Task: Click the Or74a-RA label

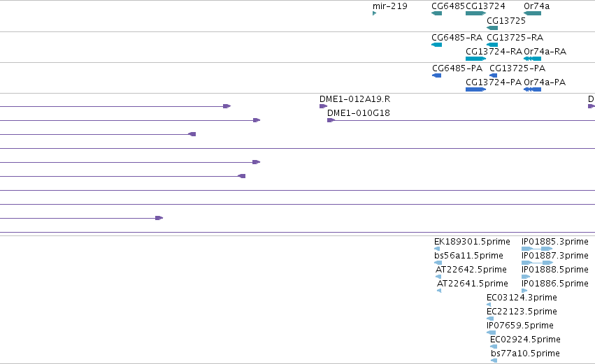Action: [x=545, y=52]
